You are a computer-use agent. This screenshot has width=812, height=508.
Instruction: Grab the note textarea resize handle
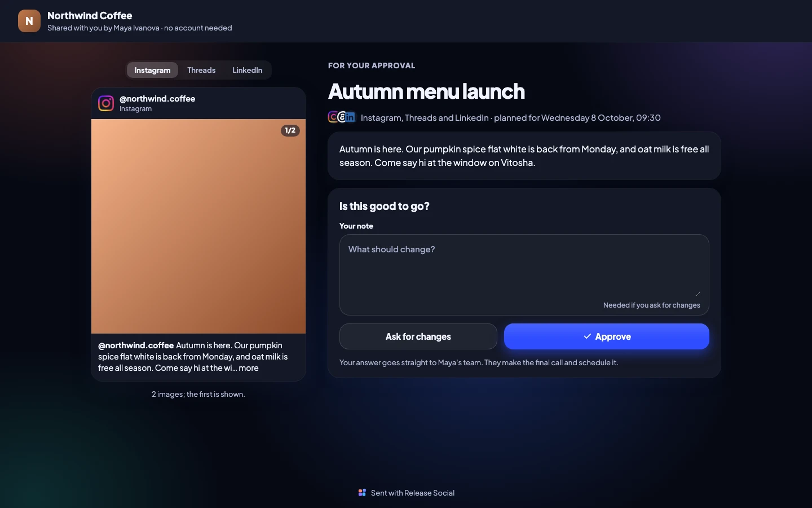[698, 294]
